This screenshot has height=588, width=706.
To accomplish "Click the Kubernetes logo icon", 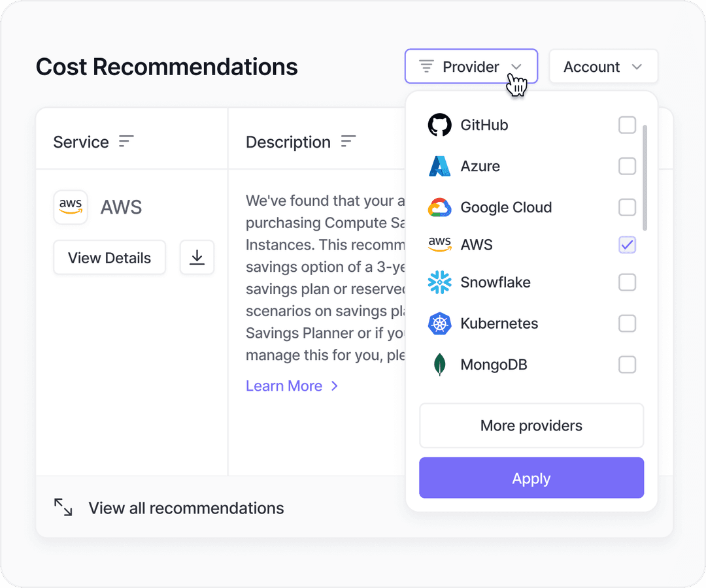I will 439,323.
